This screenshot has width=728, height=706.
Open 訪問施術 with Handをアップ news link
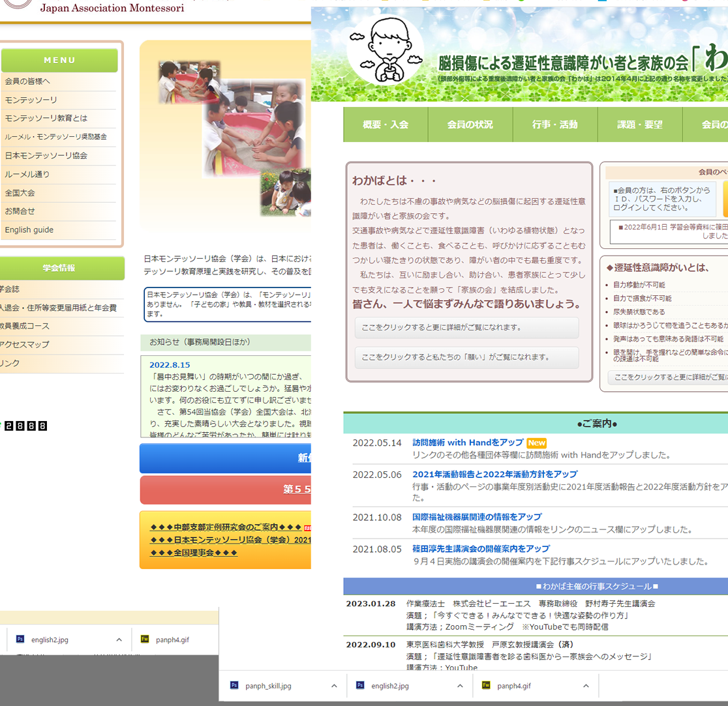468,443
